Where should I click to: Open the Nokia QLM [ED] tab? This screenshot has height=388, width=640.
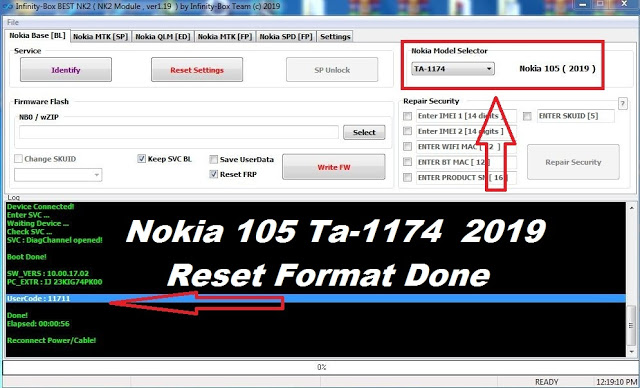coord(163,37)
